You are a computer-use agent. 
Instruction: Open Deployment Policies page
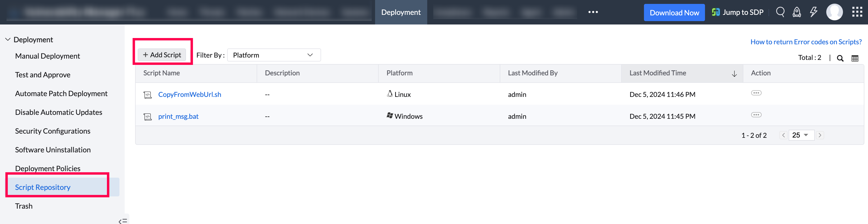coord(48,169)
